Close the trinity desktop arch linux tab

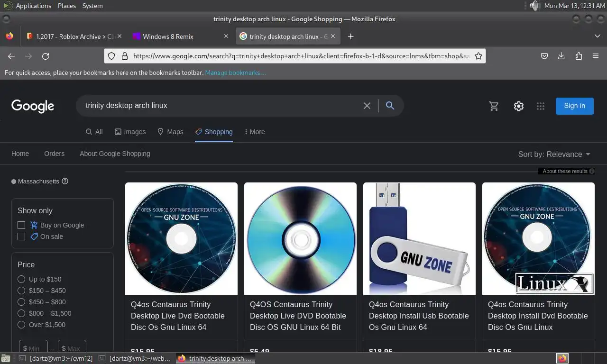pyautogui.click(x=333, y=36)
